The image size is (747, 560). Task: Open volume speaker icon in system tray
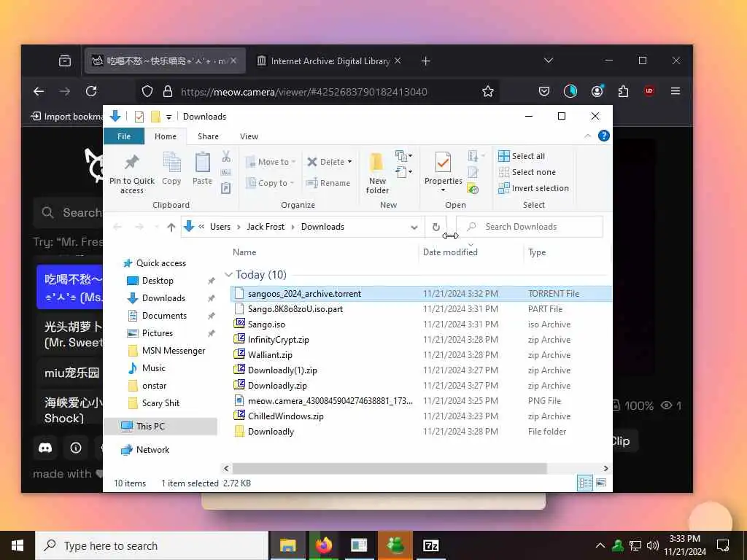point(653,545)
